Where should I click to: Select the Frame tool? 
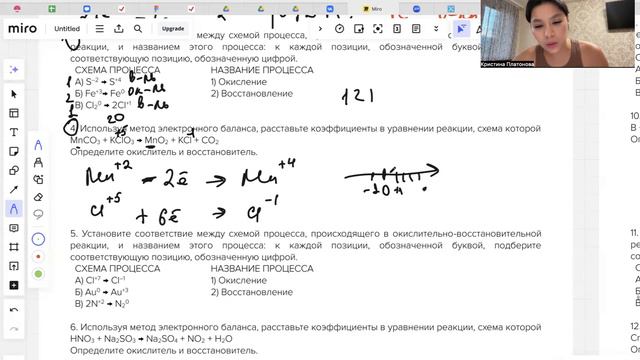click(x=14, y=247)
